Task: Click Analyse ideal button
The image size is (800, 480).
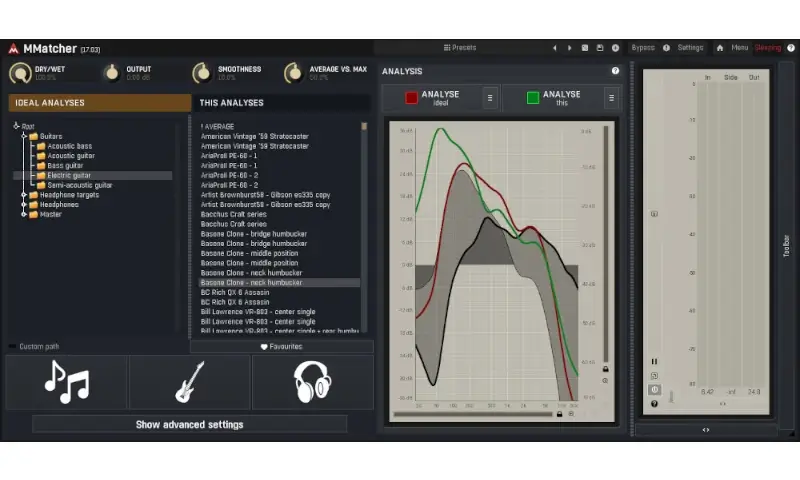Action: pos(432,98)
